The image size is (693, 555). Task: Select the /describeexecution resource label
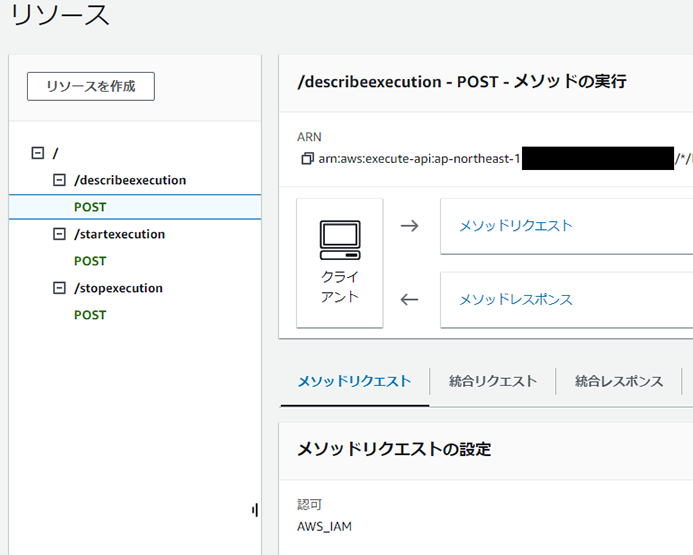pyautogui.click(x=130, y=180)
